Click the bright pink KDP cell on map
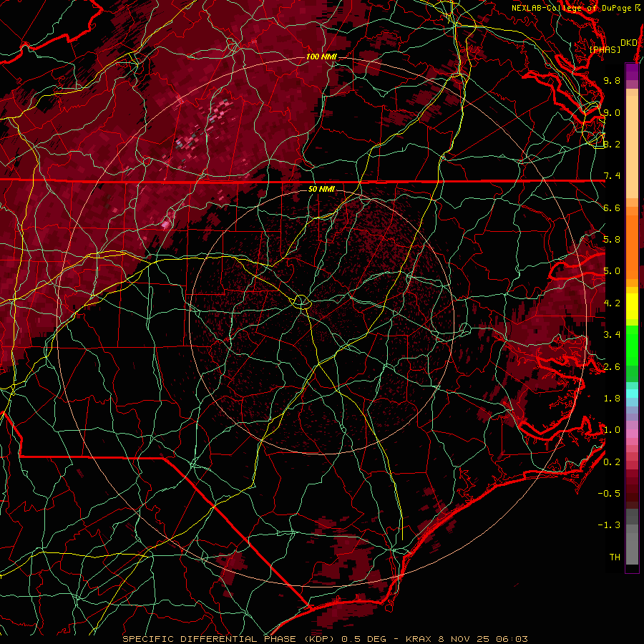644x644 pixels. point(166,224)
